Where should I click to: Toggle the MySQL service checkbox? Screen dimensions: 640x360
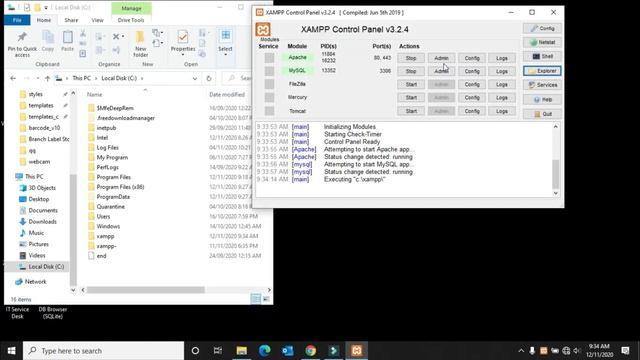pos(269,71)
